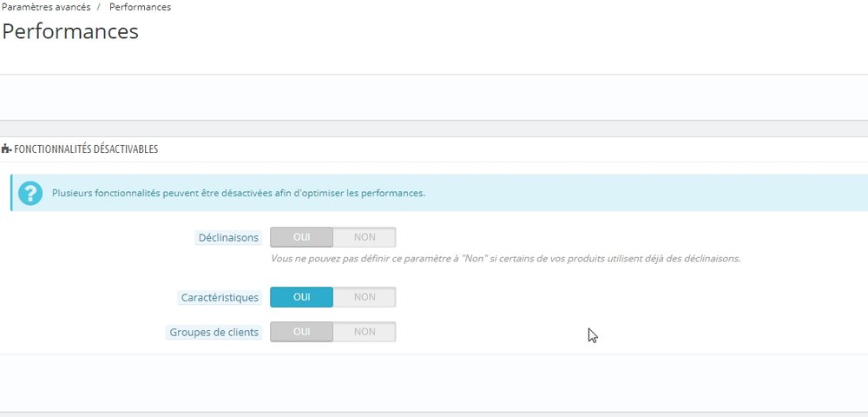Click the Groupes de clients label
Screen dimensions: 868x417
[214, 332]
